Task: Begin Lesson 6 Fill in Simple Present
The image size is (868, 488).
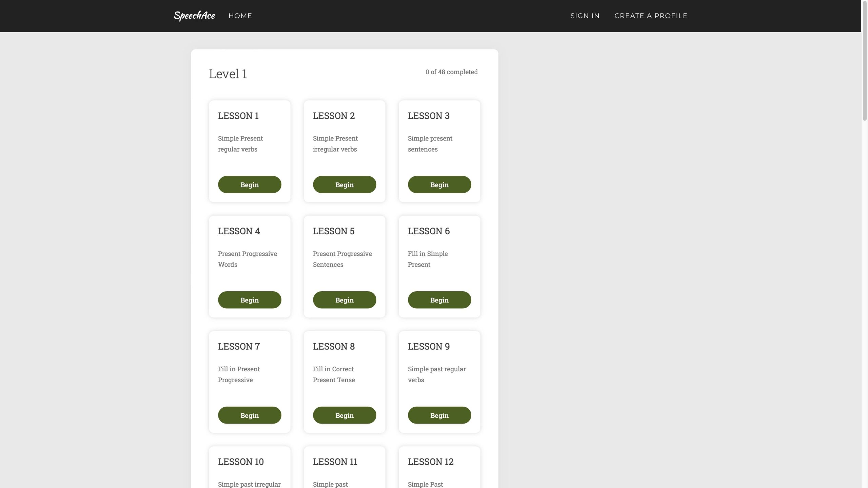Action: click(439, 300)
